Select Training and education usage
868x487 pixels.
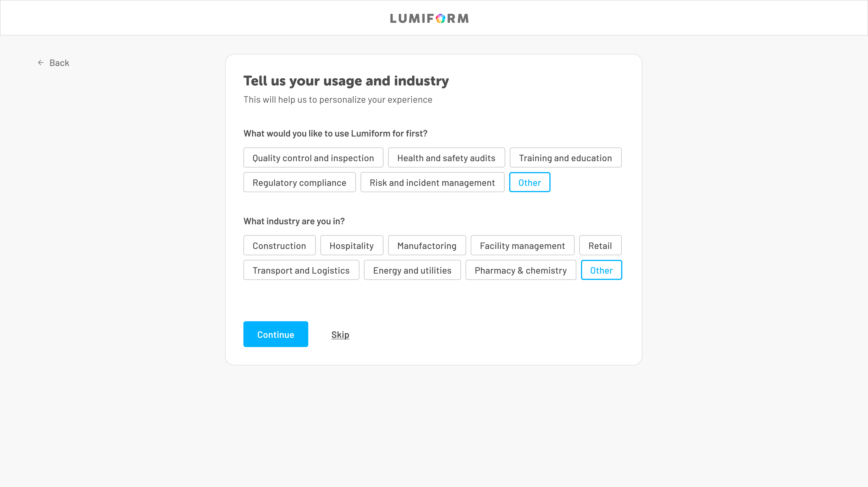coord(565,157)
